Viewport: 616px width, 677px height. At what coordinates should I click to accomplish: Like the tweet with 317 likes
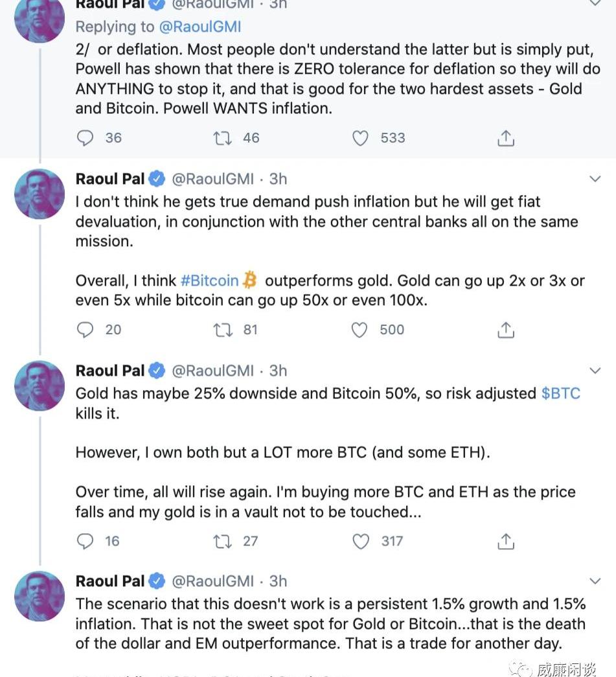[361, 542]
